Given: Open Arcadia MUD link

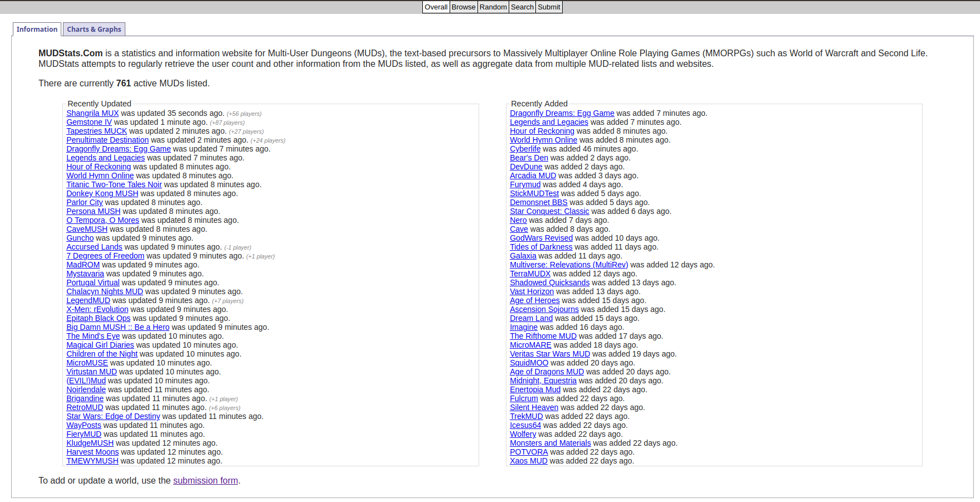Looking at the screenshot, I should tap(533, 176).
